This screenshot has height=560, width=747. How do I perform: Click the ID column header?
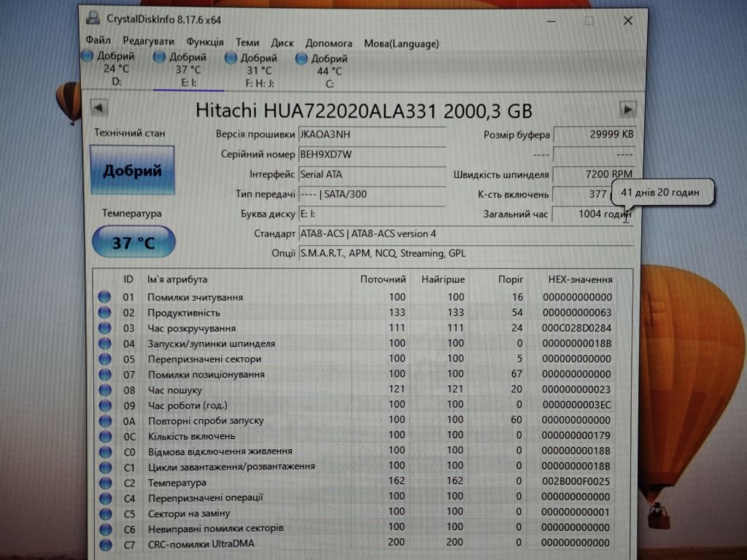click(x=128, y=279)
